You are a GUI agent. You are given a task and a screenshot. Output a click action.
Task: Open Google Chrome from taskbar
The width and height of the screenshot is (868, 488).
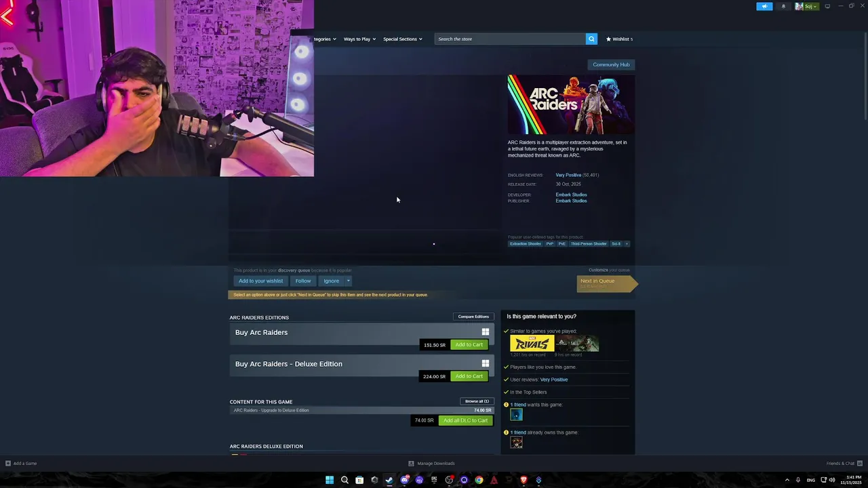point(479,480)
